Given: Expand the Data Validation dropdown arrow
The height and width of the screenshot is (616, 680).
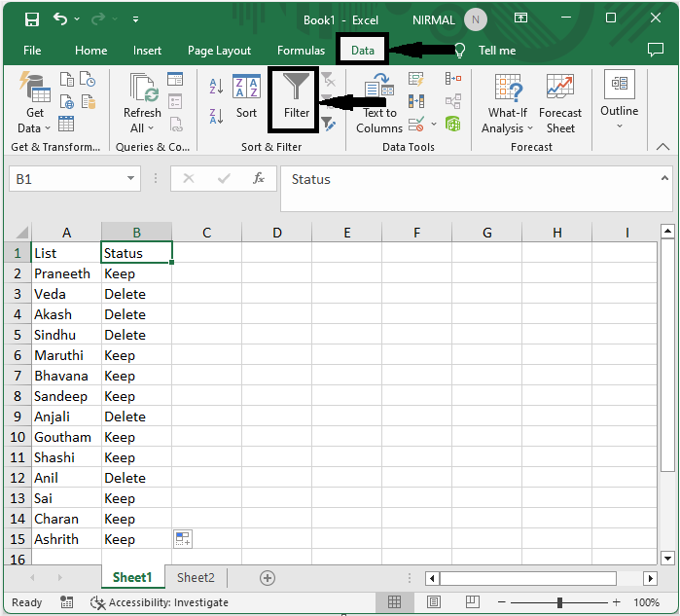Looking at the screenshot, I should pyautogui.click(x=434, y=124).
